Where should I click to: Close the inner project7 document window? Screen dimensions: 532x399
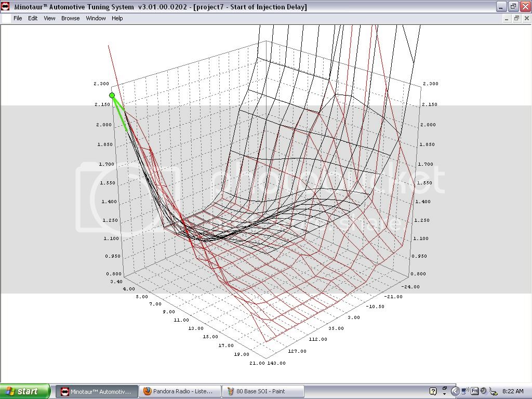coord(527,18)
